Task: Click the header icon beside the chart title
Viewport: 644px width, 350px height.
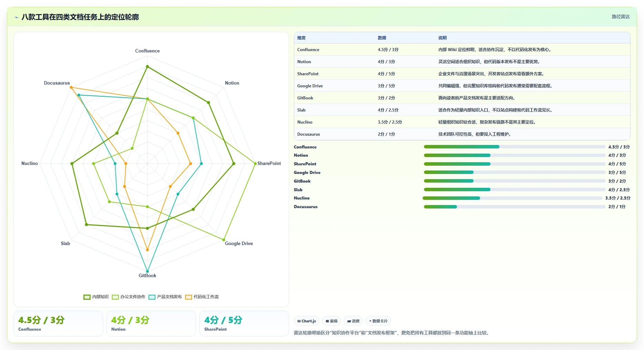Action: pos(16,17)
